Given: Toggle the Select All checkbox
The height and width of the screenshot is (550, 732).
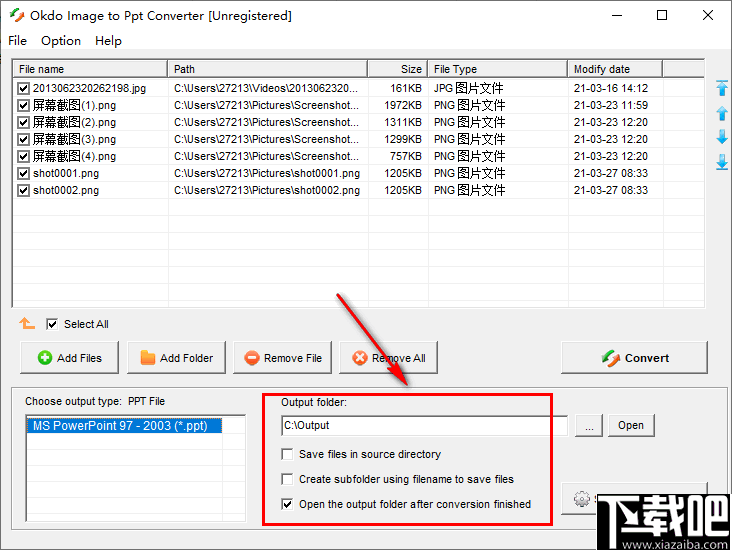Looking at the screenshot, I should coord(52,324).
